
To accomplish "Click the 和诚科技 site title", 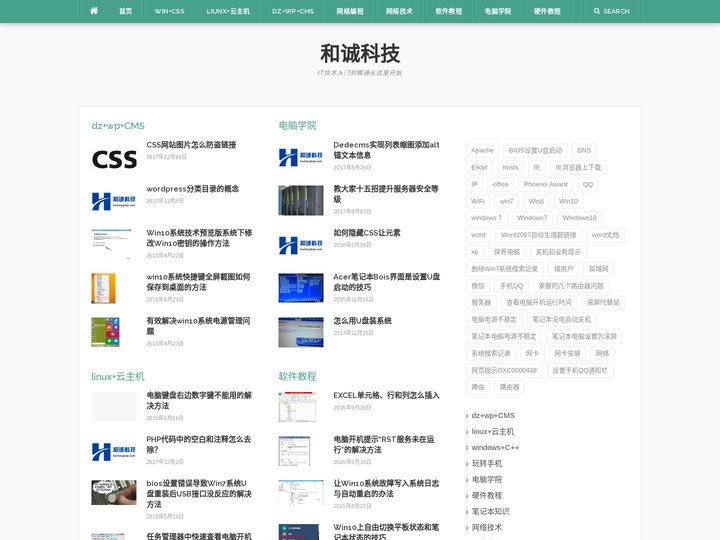I will point(360,53).
